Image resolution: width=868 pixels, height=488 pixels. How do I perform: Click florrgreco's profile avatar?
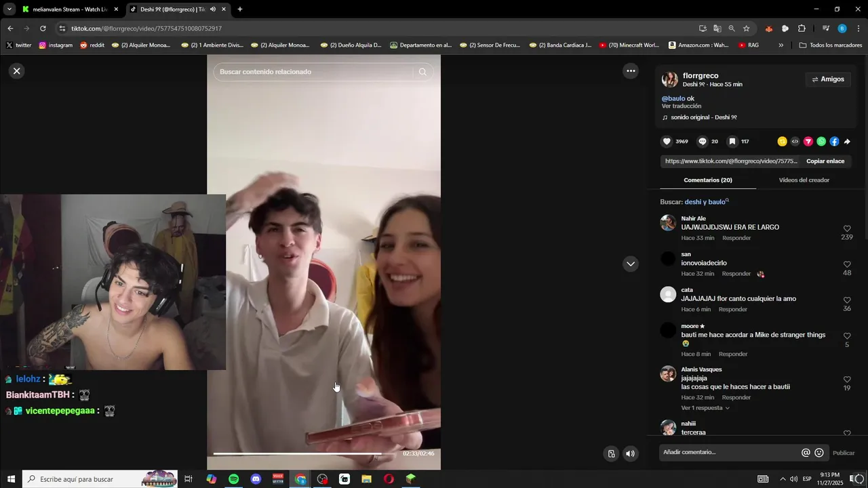pyautogui.click(x=670, y=79)
